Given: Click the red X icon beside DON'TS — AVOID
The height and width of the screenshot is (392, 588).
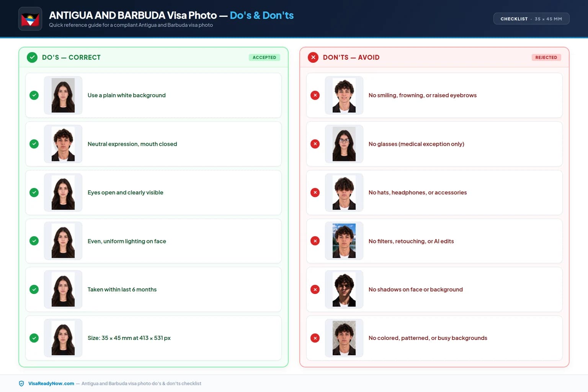Looking at the screenshot, I should [313, 57].
